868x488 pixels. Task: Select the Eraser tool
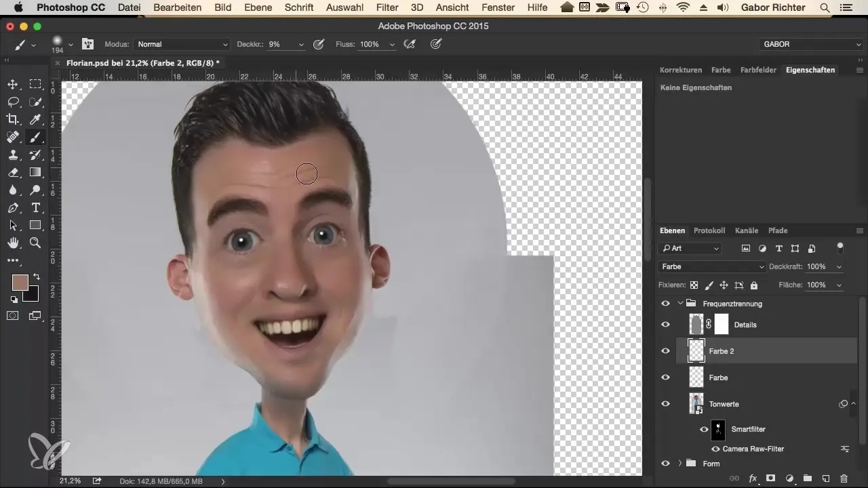(12, 172)
